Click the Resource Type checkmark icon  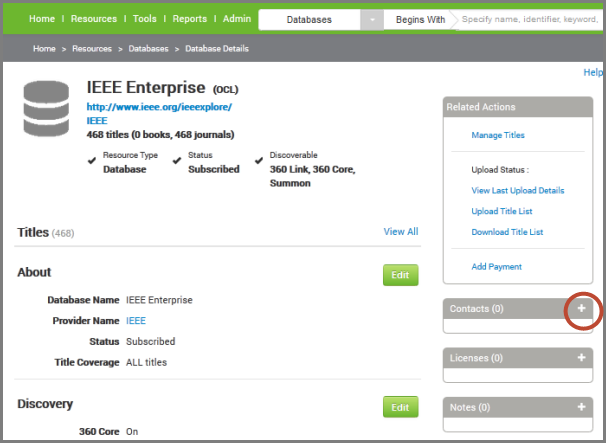tap(92, 160)
